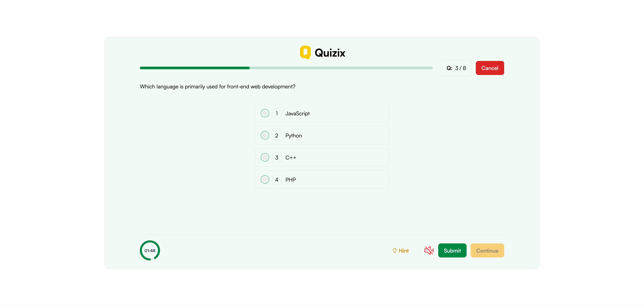Click the Q: 3 / 8 question counter

pos(456,68)
